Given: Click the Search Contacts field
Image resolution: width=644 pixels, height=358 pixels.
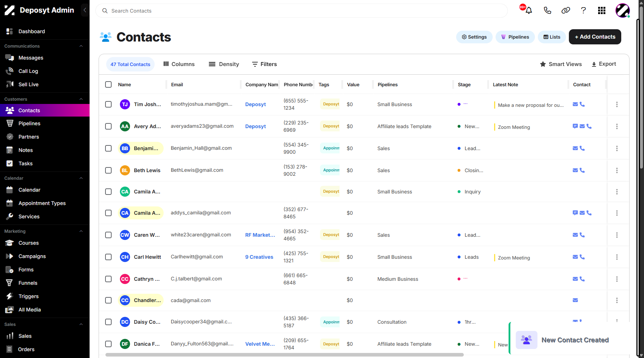Looking at the screenshot, I should 302,11.
